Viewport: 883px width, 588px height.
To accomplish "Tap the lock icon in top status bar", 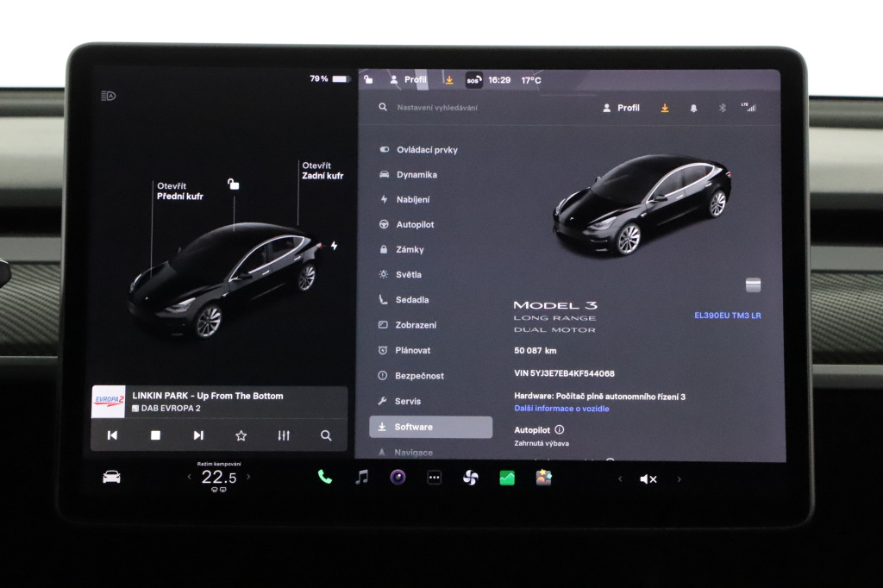I will [368, 79].
